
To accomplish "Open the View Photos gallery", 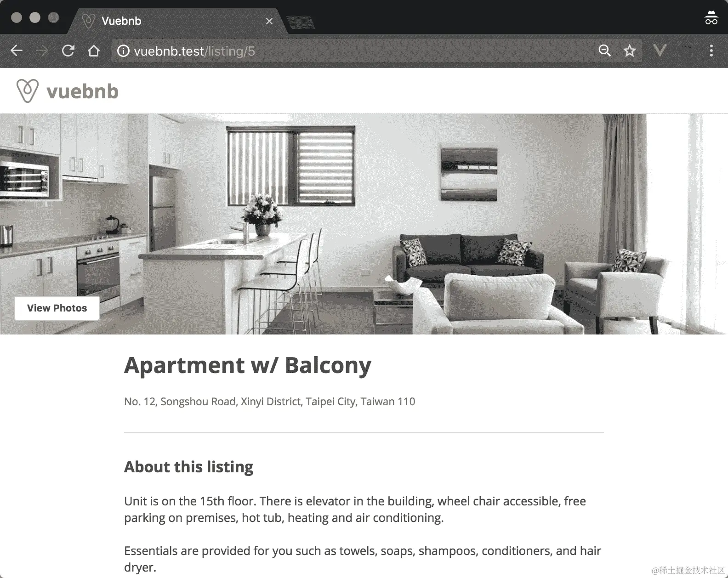I will pyautogui.click(x=57, y=308).
